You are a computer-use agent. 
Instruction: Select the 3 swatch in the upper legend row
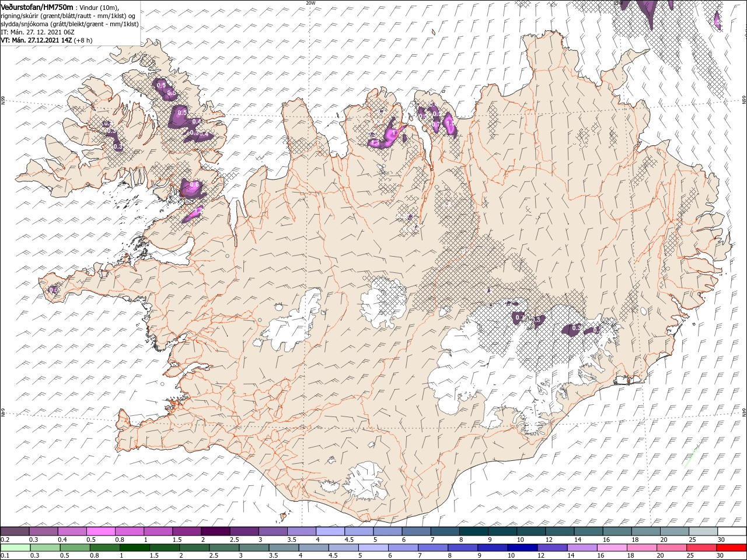click(x=273, y=531)
